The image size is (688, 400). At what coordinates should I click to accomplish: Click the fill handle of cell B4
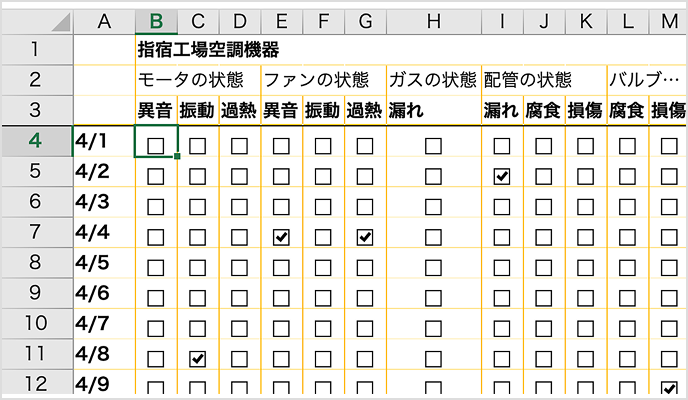pyautogui.click(x=177, y=156)
